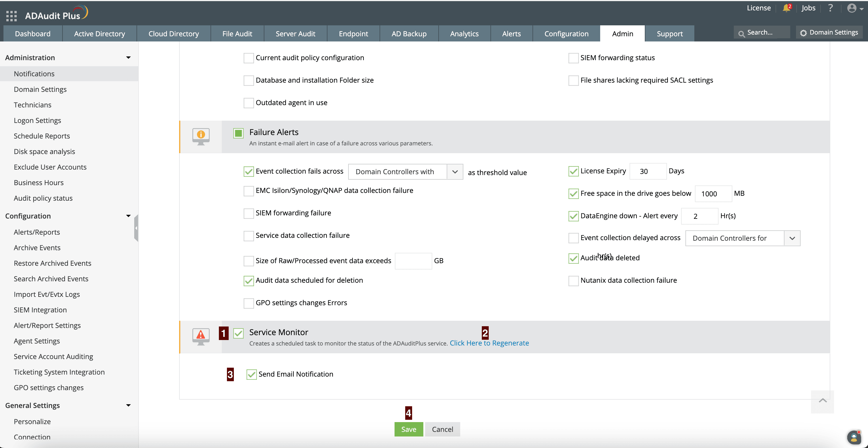Click the Save button
The height and width of the screenshot is (448, 868).
click(x=409, y=430)
